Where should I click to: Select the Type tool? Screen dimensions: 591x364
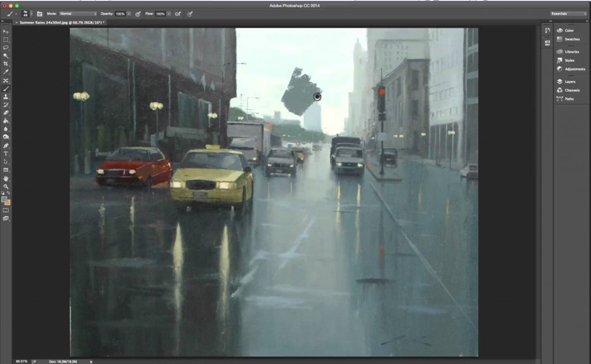tap(6, 154)
